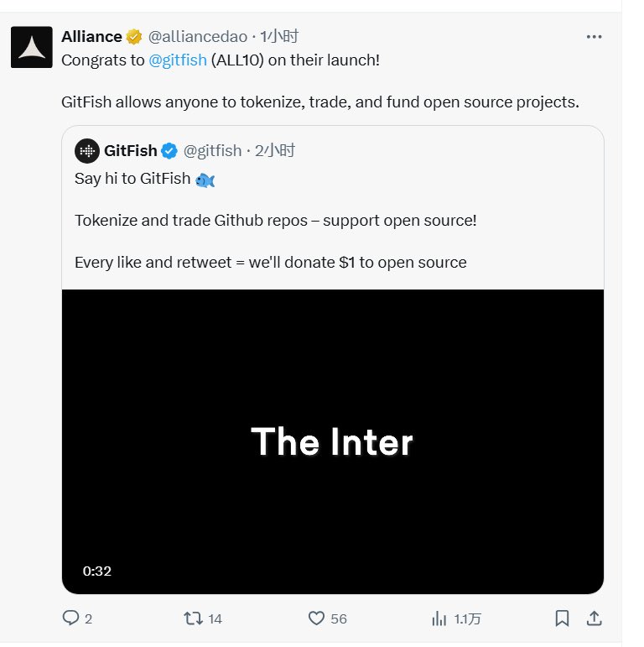
Task: Click the 1小时 timestamp on Alliance post
Action: click(279, 37)
